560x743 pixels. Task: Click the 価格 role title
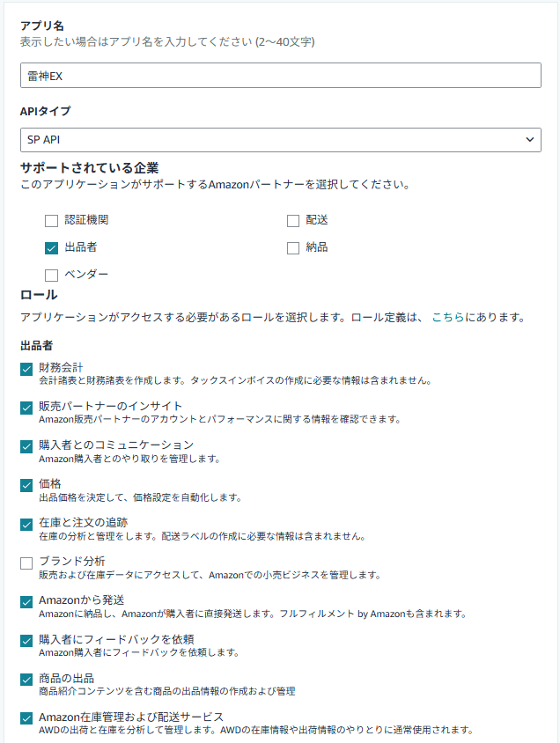point(49,484)
